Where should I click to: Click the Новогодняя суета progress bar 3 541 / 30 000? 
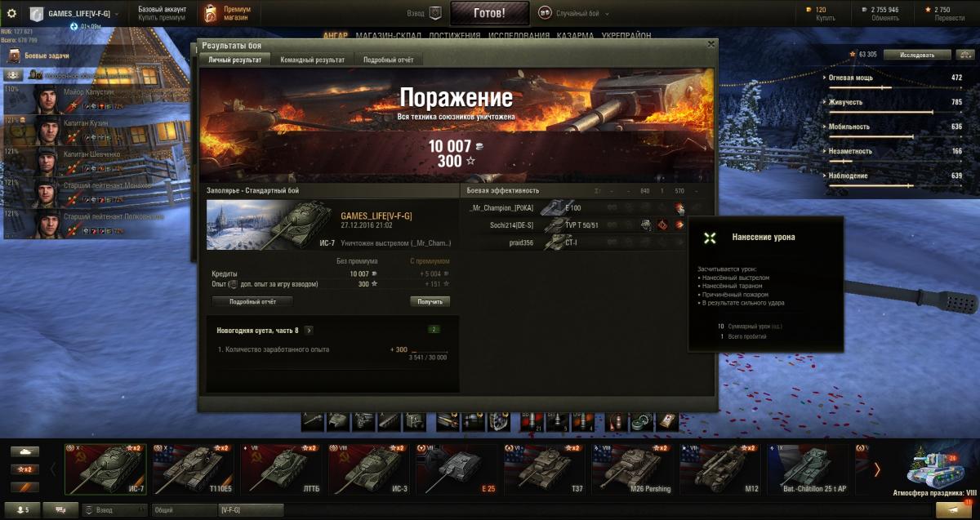coord(430,353)
